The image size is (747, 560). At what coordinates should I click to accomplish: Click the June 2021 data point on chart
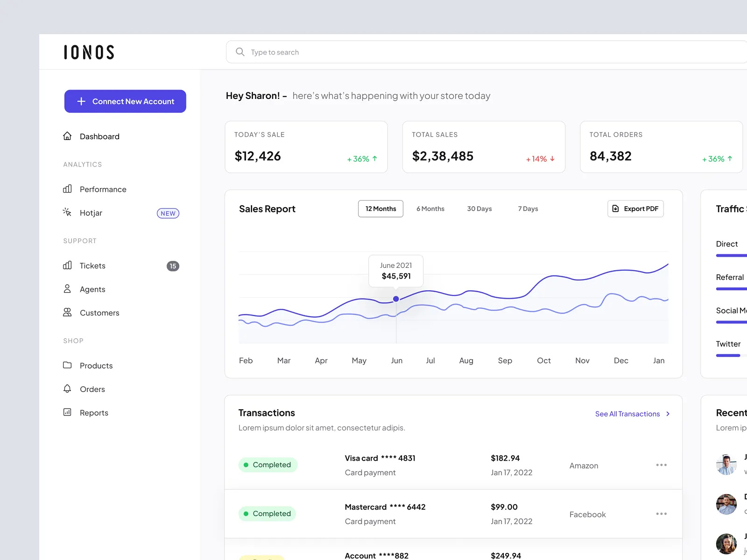coord(396,299)
